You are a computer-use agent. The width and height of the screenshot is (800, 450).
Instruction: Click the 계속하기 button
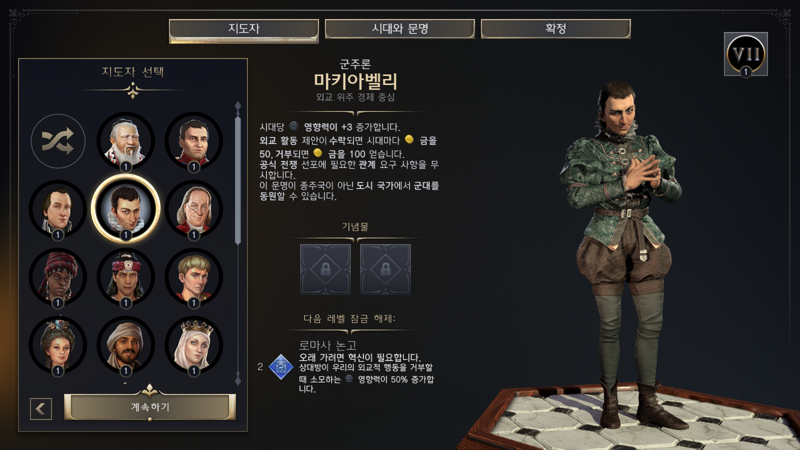pos(150,407)
